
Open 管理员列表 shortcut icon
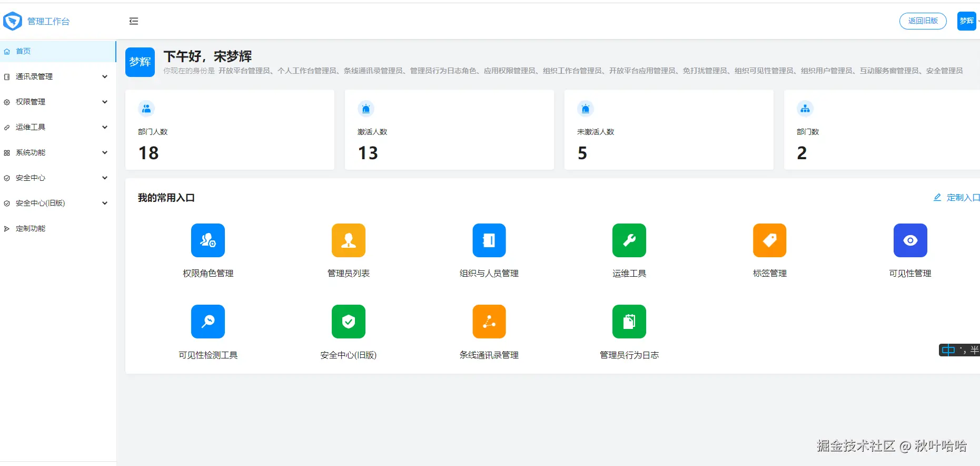[349, 240]
